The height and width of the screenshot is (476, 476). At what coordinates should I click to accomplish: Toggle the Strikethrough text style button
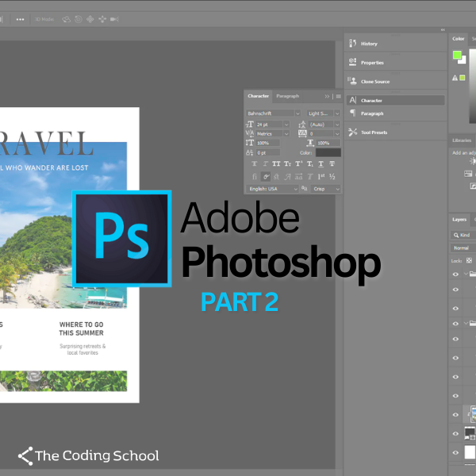click(x=332, y=164)
